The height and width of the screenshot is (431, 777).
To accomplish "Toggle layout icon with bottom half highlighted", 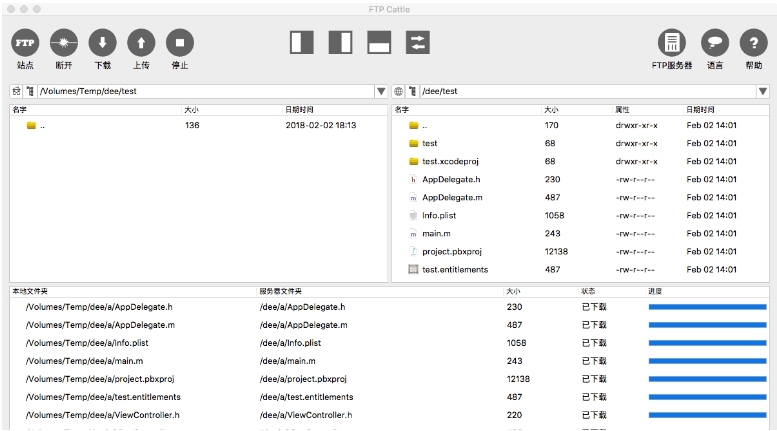I will tap(379, 42).
